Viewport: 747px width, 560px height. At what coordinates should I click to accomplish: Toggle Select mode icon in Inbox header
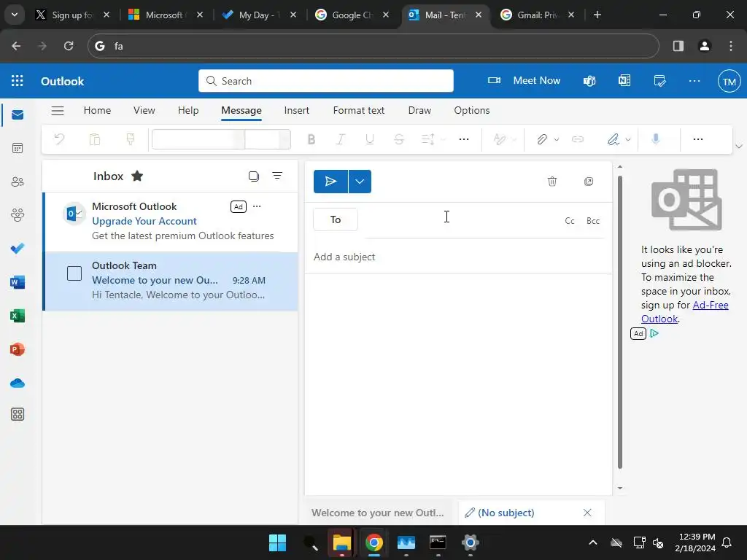click(x=253, y=176)
